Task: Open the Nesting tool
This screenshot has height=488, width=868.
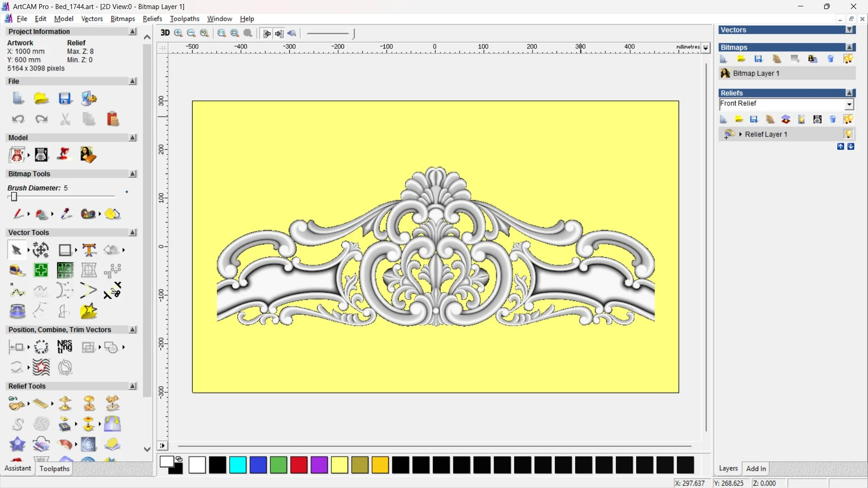Action: pos(65,347)
